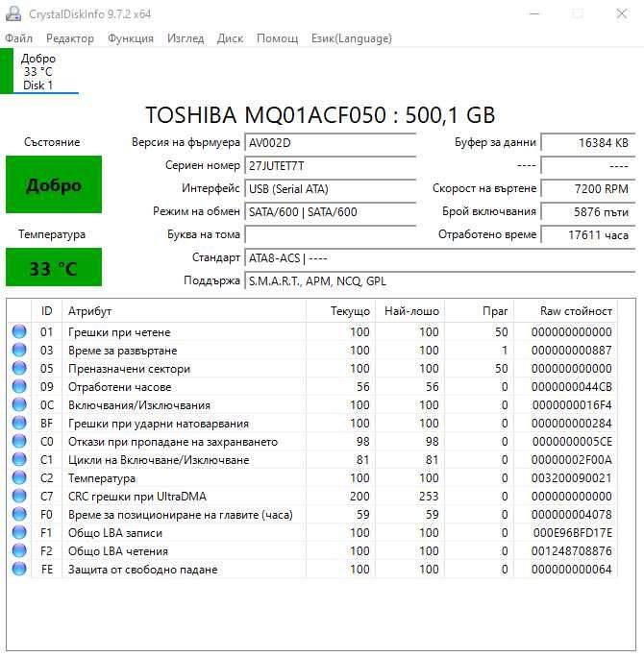This screenshot has width=644, height=657.
Task: Click features field S.M.A.R.T., APM, NCQ, GPL
Action: click(x=440, y=280)
